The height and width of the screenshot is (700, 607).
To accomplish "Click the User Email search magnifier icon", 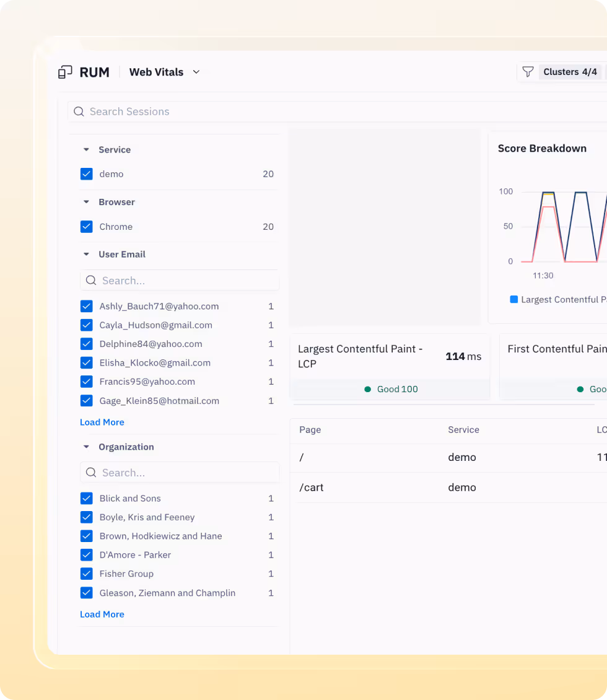I will [91, 281].
